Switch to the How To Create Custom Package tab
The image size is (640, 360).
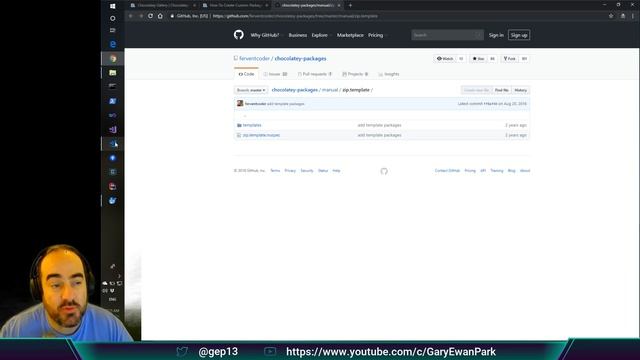pos(236,5)
